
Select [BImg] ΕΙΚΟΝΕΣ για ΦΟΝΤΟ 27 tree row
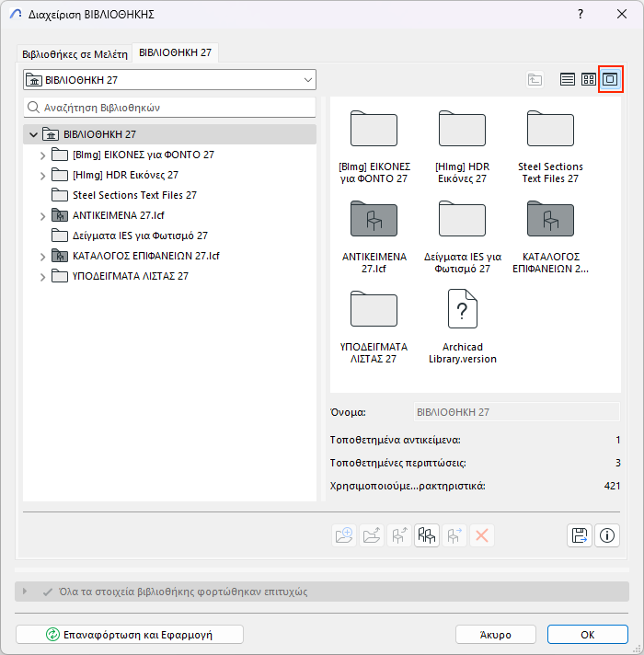coord(169,155)
